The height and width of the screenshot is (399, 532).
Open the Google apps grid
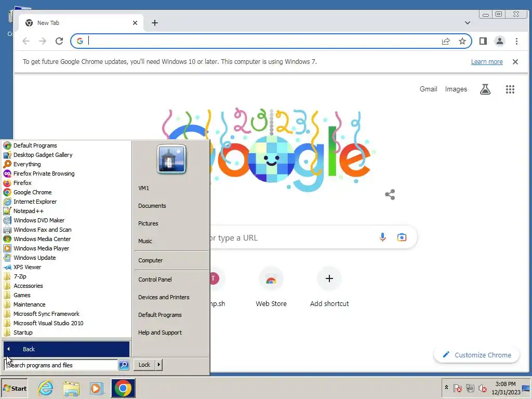[510, 89]
